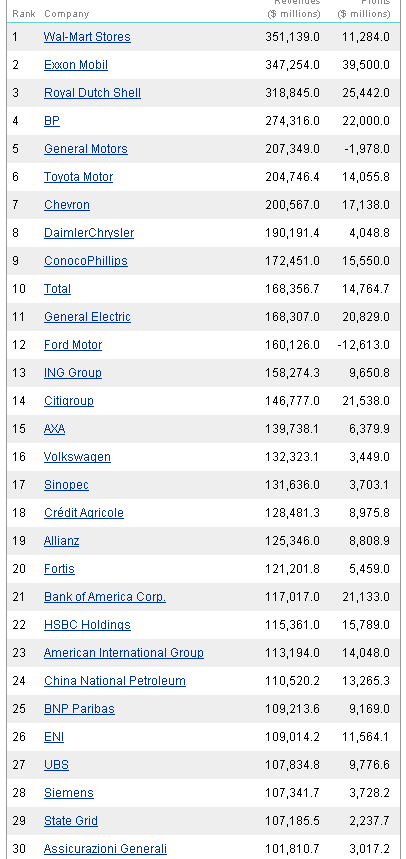Screen dimensions: 406x859
Task: Open the Volkswagen link
Action: tap(77, 457)
